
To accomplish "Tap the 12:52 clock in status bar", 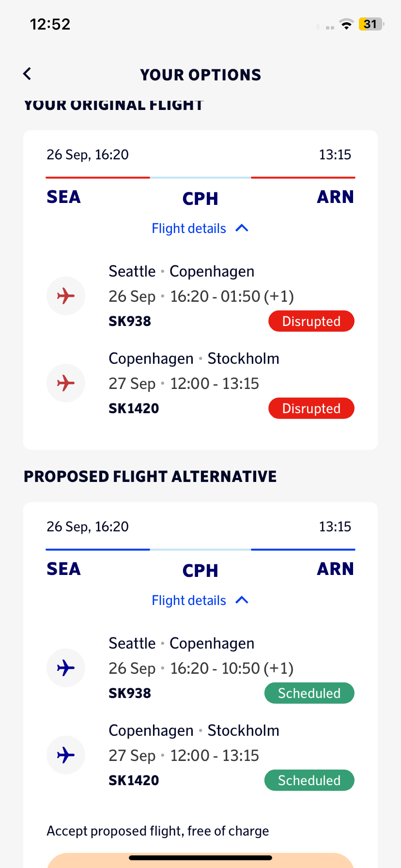I will coord(50,24).
